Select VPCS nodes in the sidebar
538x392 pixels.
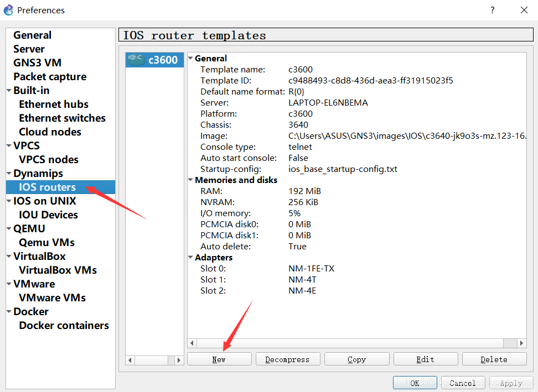48,159
